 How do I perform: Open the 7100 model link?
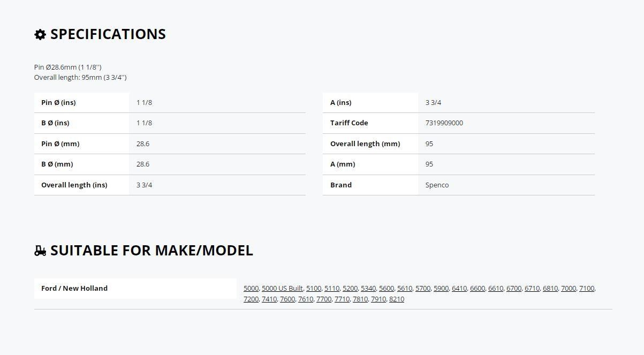tap(586, 288)
